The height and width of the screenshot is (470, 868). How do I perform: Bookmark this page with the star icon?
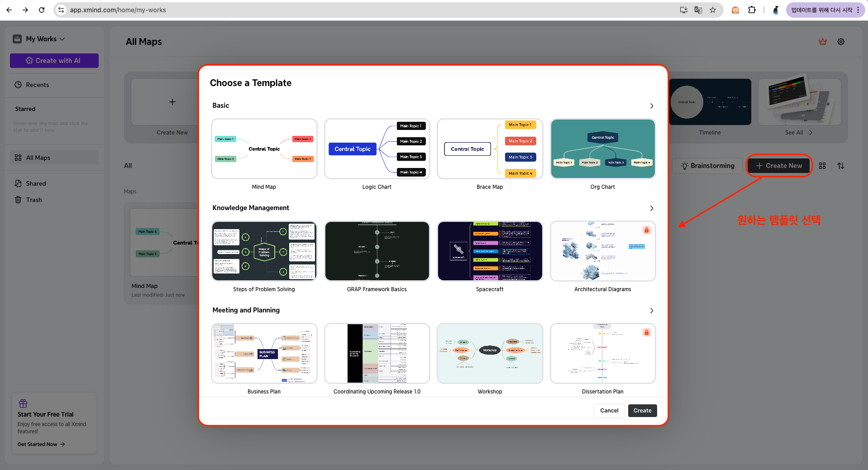713,10
